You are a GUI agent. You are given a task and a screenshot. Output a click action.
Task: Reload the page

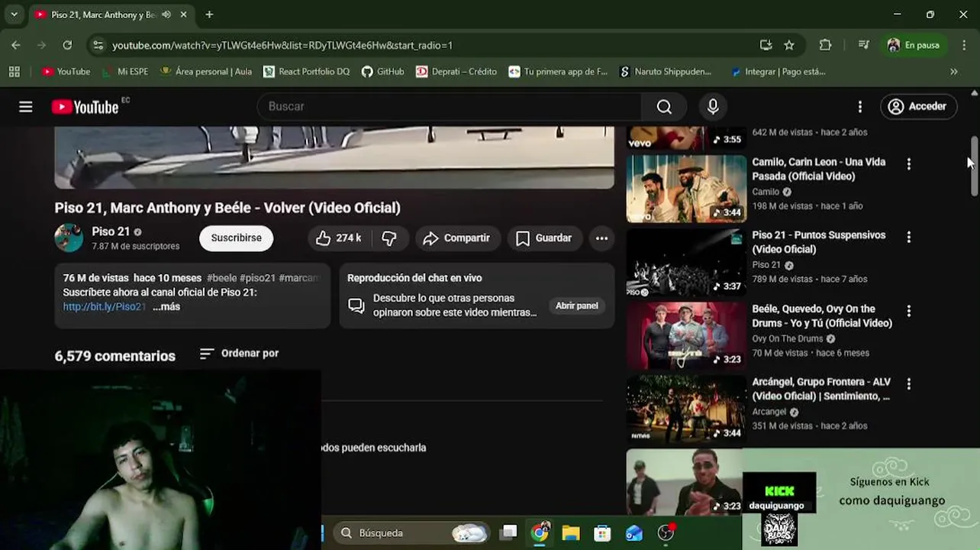point(67,45)
